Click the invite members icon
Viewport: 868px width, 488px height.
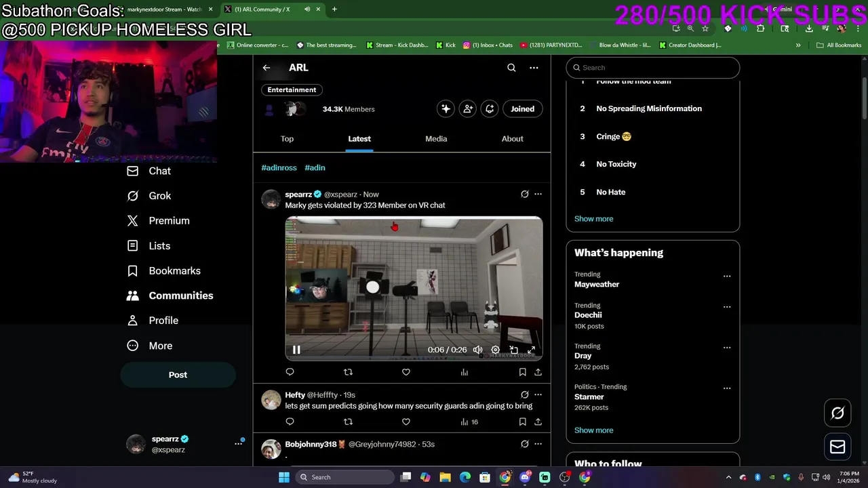(x=468, y=108)
